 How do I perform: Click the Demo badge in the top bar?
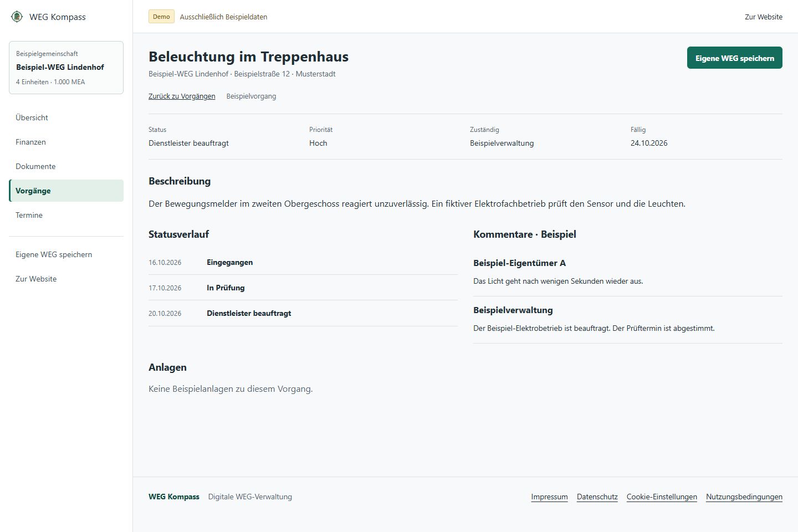(161, 17)
